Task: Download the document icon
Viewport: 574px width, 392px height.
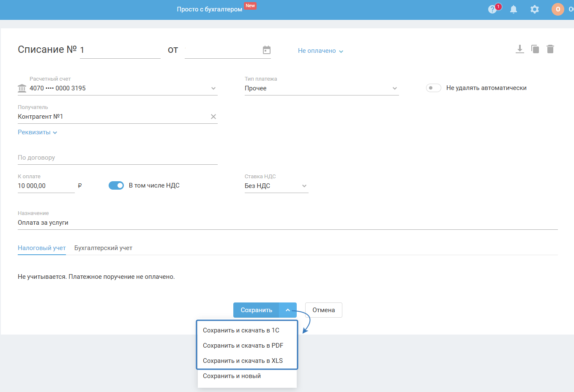Action: [x=520, y=49]
